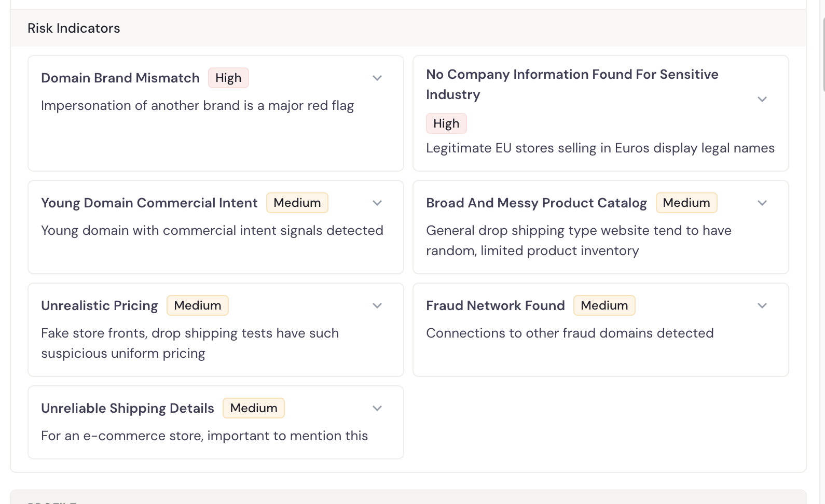Expand the Unreliable Shipping Details chevron
Screen dimensions: 825x504
[x=377, y=409]
